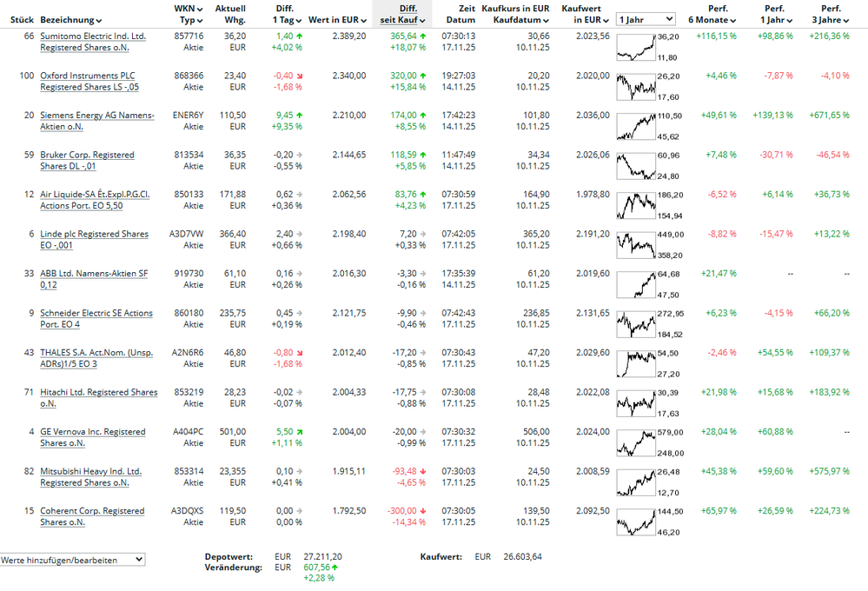Click the sort arrow next to Kaufwert in EUR

[x=606, y=19]
